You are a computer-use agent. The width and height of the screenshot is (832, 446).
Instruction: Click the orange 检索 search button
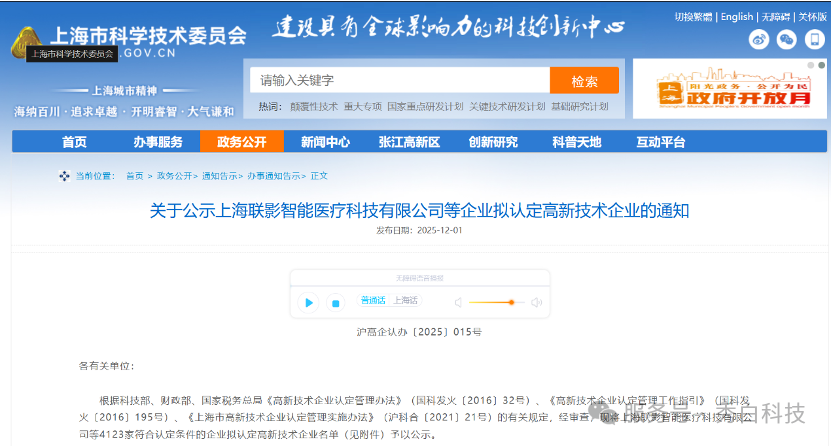click(584, 81)
